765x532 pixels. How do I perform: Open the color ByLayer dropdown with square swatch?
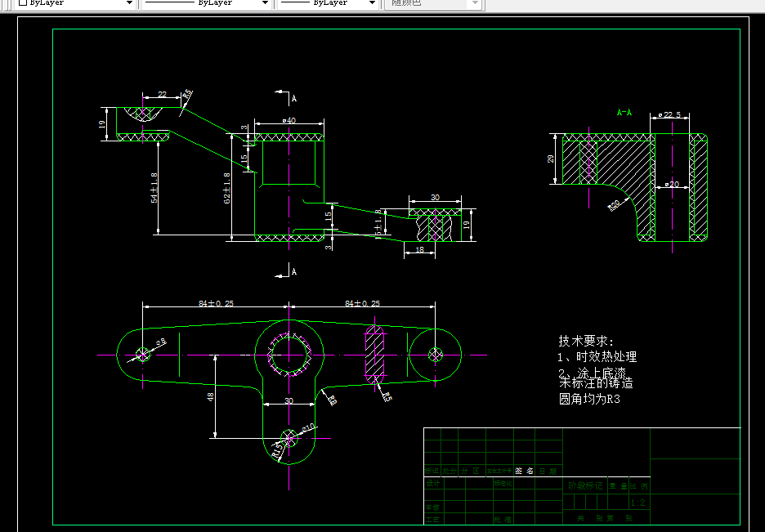pyautogui.click(x=75, y=3)
